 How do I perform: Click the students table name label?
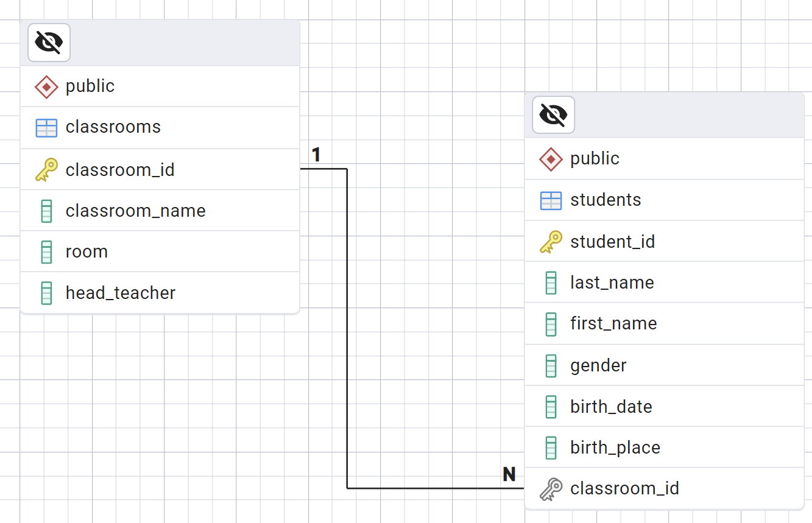coord(605,200)
